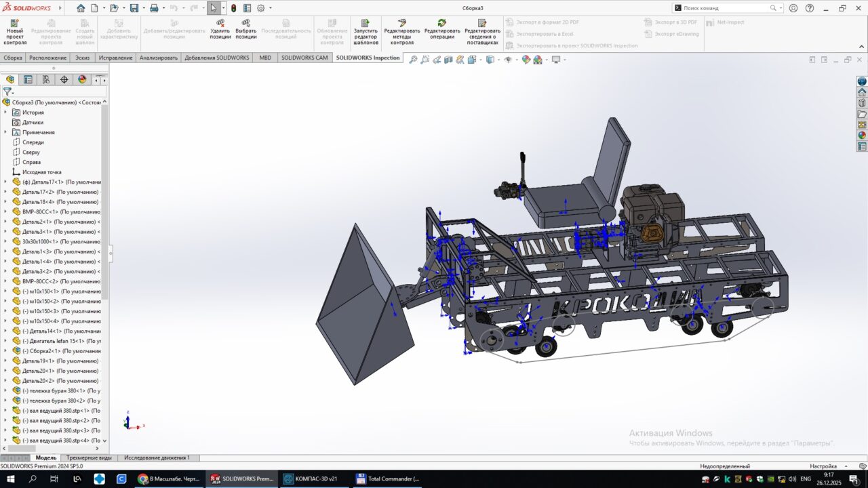Viewport: 868px width, 488px height.
Task: Open the ConfigurationManager tab icon
Action: (46, 79)
